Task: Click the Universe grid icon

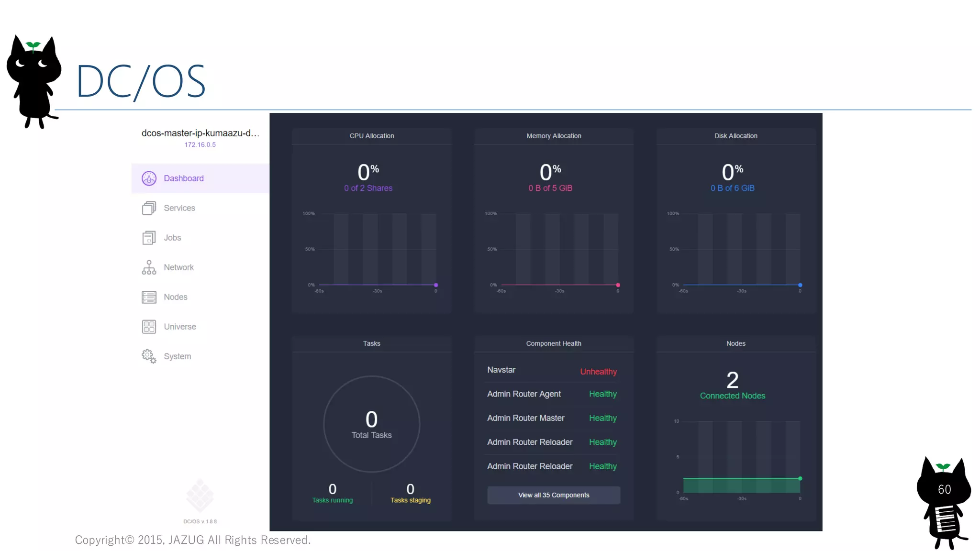Action: 149,327
